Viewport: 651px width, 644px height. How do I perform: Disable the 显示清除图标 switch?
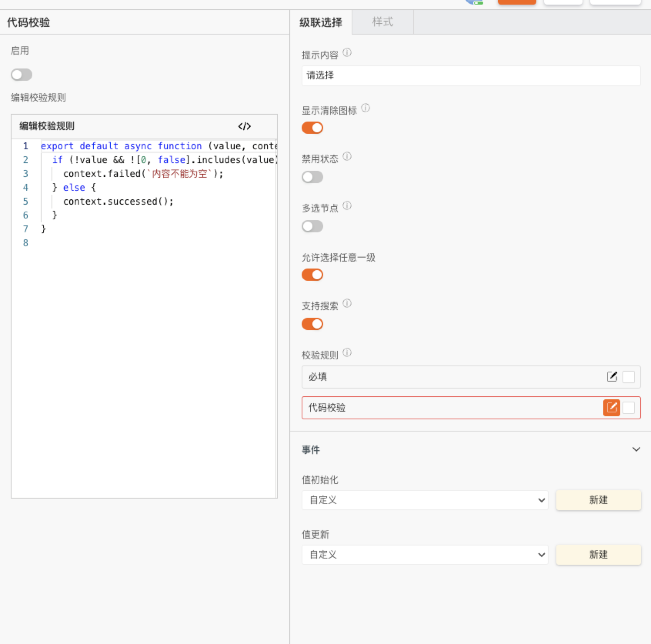click(x=312, y=128)
